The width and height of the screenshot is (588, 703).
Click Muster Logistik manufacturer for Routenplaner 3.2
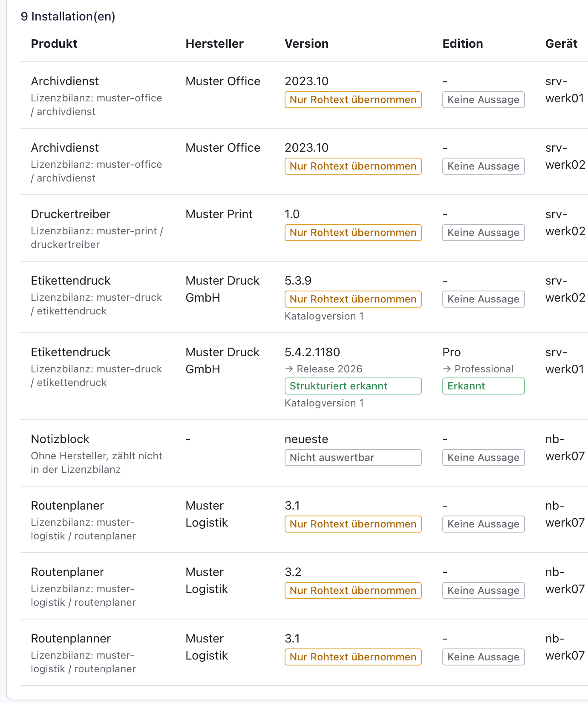click(x=207, y=580)
